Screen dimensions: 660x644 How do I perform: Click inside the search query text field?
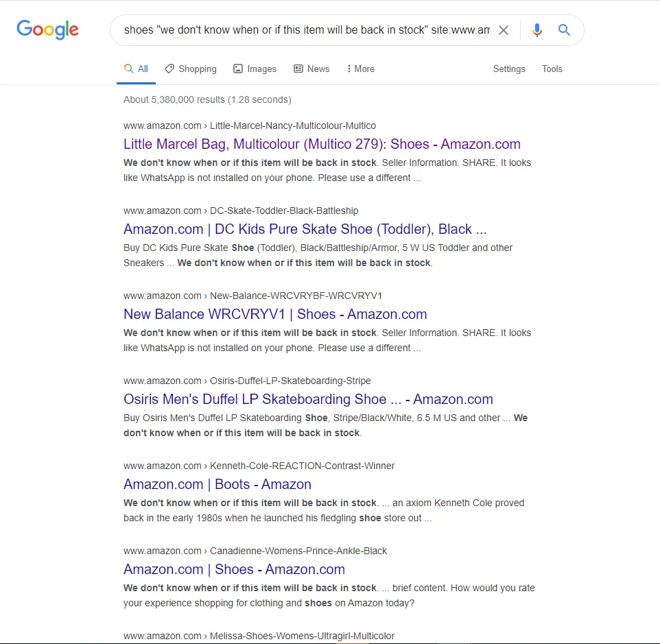pyautogui.click(x=307, y=30)
